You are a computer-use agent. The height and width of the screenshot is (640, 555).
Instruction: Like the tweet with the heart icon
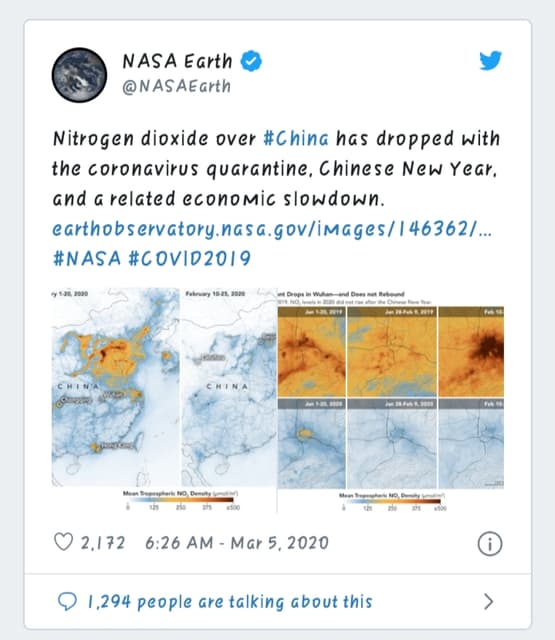tap(64, 542)
